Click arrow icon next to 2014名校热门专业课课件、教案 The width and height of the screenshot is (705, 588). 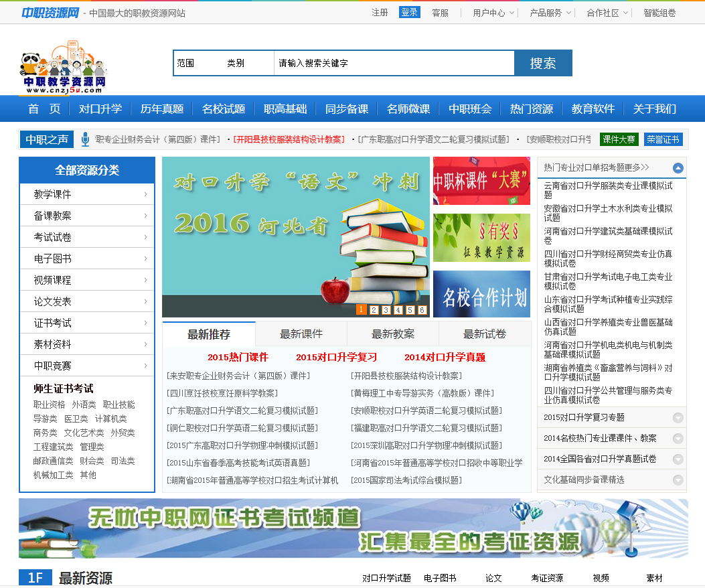[678, 439]
